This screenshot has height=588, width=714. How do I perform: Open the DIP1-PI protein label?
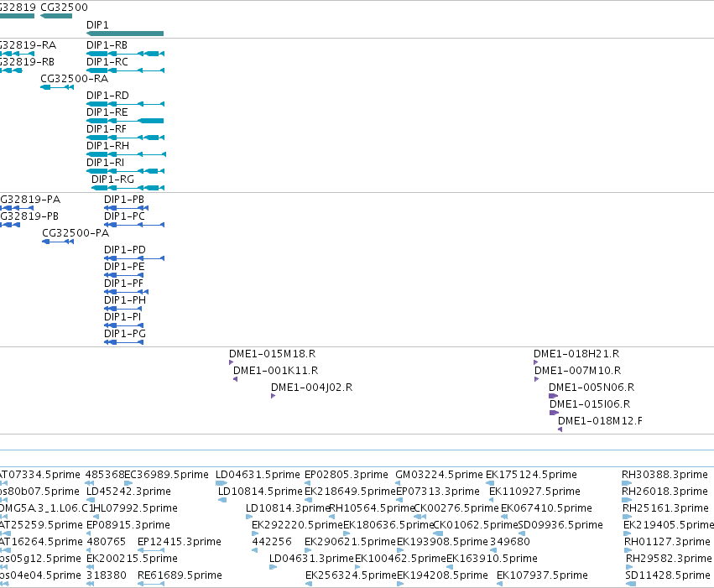tap(122, 318)
